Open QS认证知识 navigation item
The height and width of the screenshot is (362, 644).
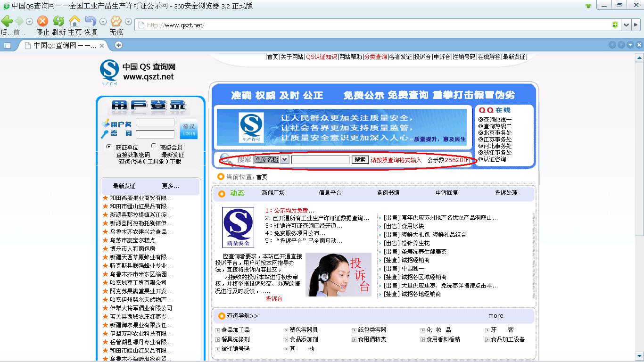(322, 57)
